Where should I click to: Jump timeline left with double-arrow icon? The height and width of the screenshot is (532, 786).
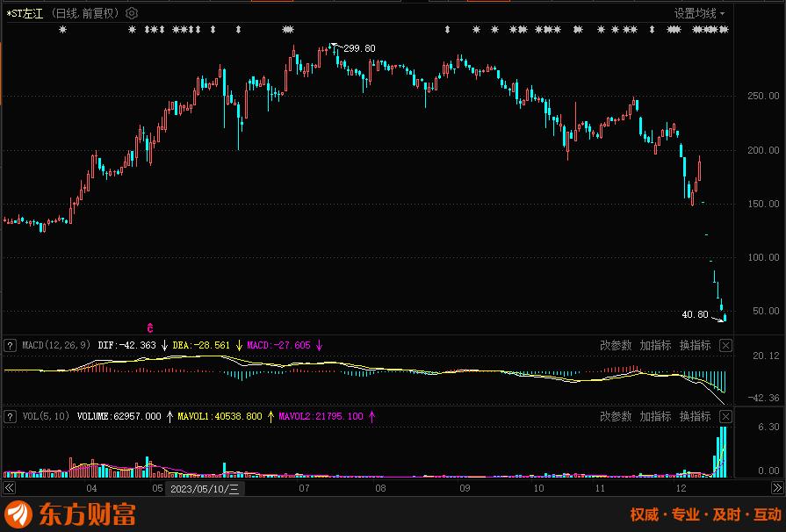[9, 488]
